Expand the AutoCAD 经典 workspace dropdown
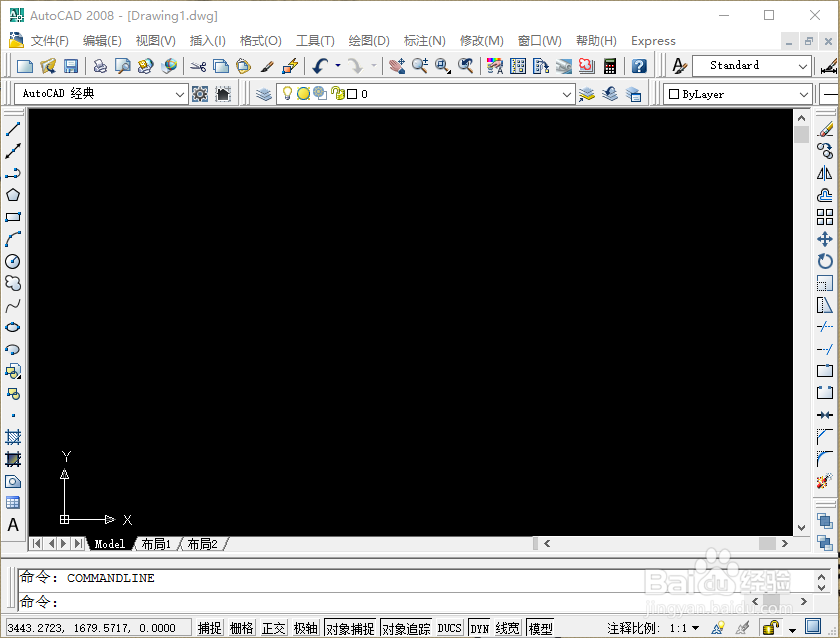Screen dimensions: 840x638 (179, 94)
